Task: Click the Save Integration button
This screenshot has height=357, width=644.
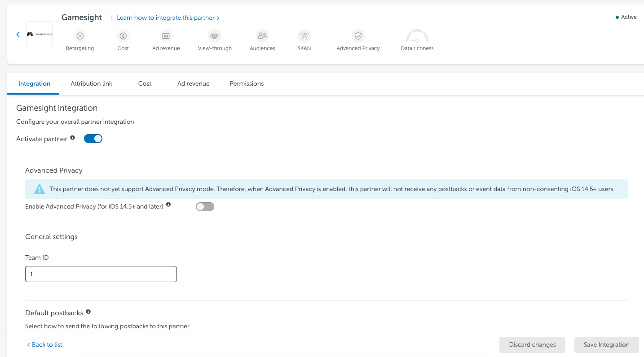Action: pyautogui.click(x=606, y=344)
